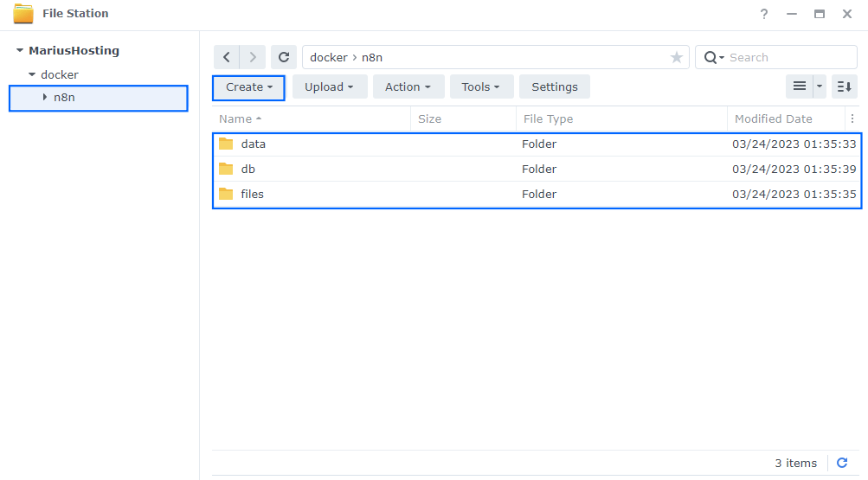
Task: Sort by File Type column header
Action: 621,118
